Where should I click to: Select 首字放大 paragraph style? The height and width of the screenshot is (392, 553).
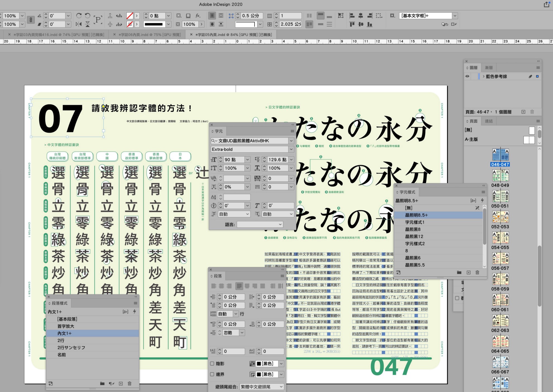point(66,326)
